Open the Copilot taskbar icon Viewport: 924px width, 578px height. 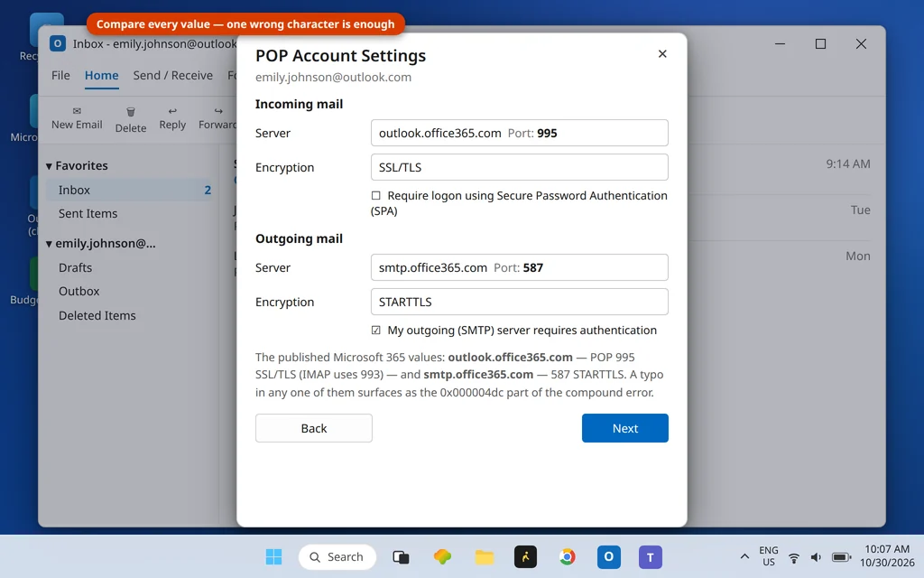tap(442, 556)
